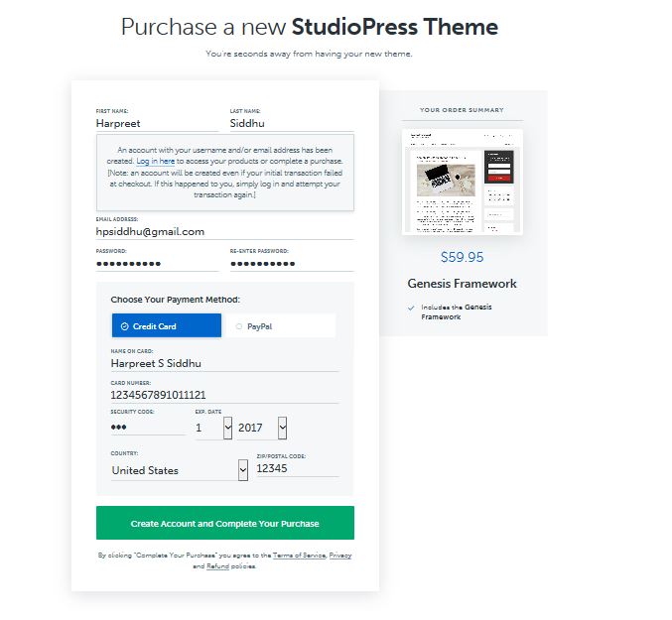The width and height of the screenshot is (672, 620).
Task: Click the theme preview thumbnail in order summary
Action: [x=462, y=182]
